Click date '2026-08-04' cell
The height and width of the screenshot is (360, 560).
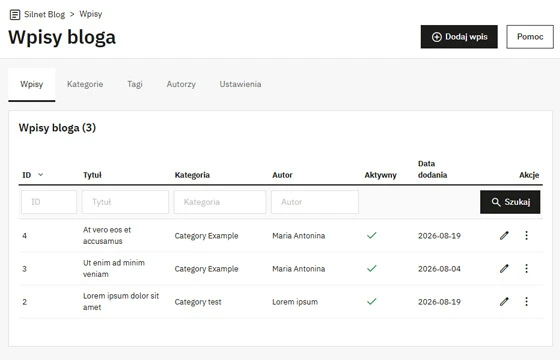(439, 269)
